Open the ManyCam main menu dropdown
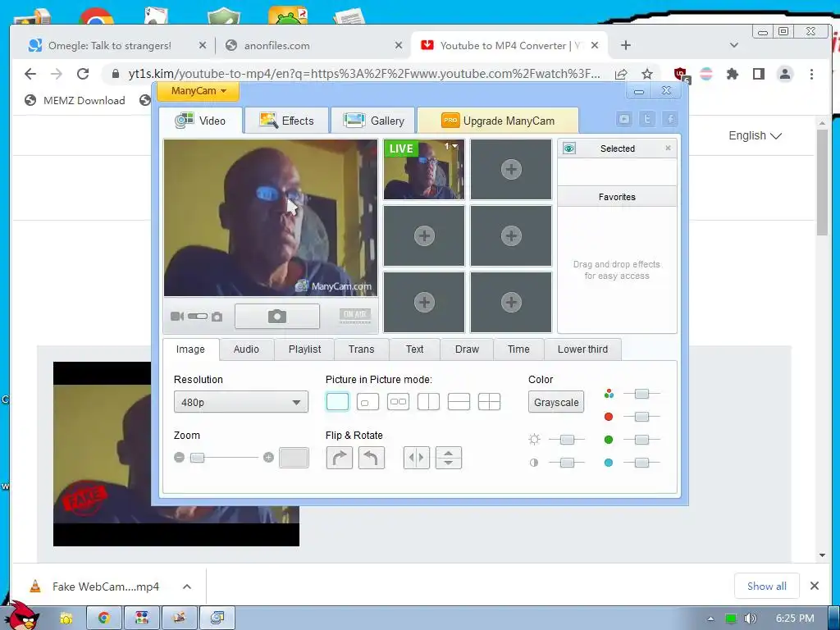This screenshot has height=630, width=840. 198,91
